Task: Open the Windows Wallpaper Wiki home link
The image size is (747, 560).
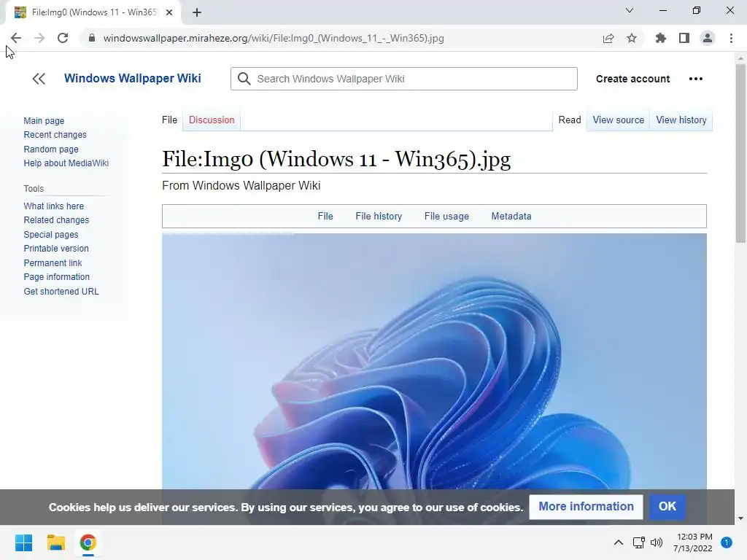Action: pyautogui.click(x=133, y=78)
